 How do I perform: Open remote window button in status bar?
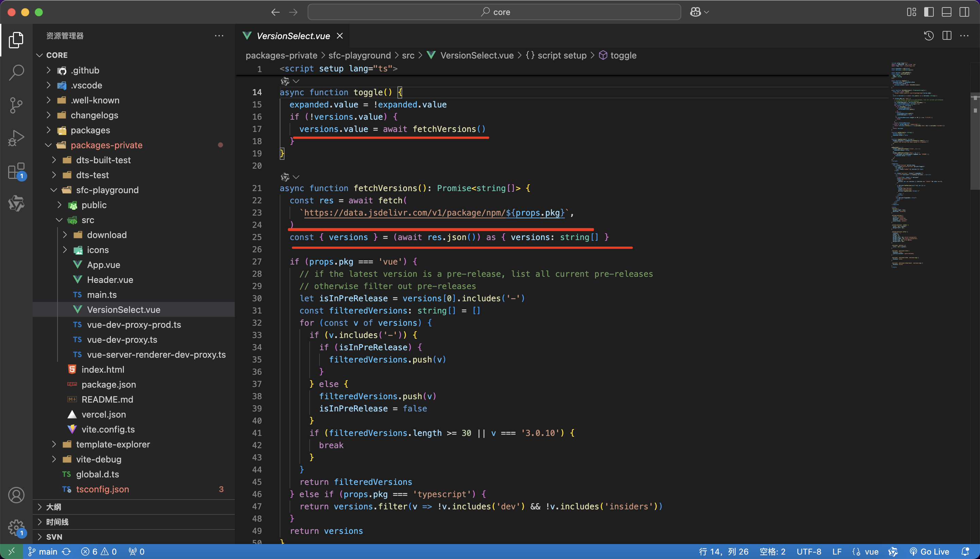coord(12,552)
